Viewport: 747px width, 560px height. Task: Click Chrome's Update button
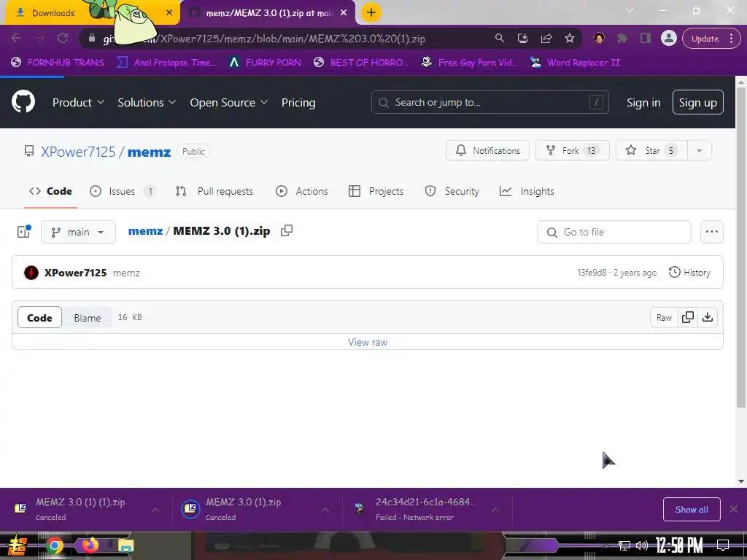(705, 39)
